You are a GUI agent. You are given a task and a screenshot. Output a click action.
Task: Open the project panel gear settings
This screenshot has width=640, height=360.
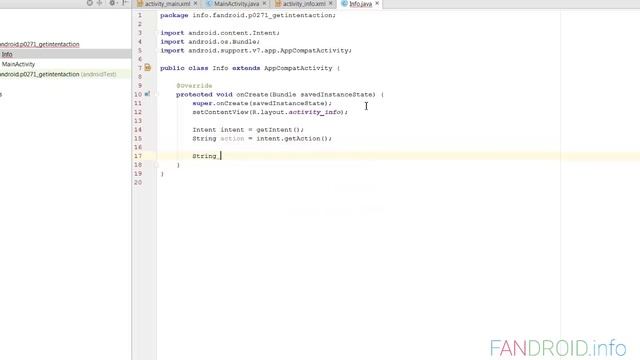point(112,3)
